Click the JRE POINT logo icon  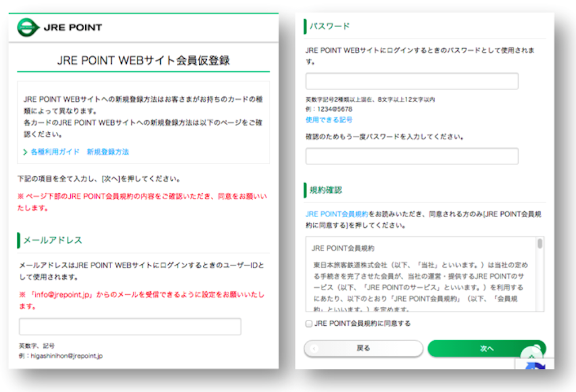pos(27,27)
